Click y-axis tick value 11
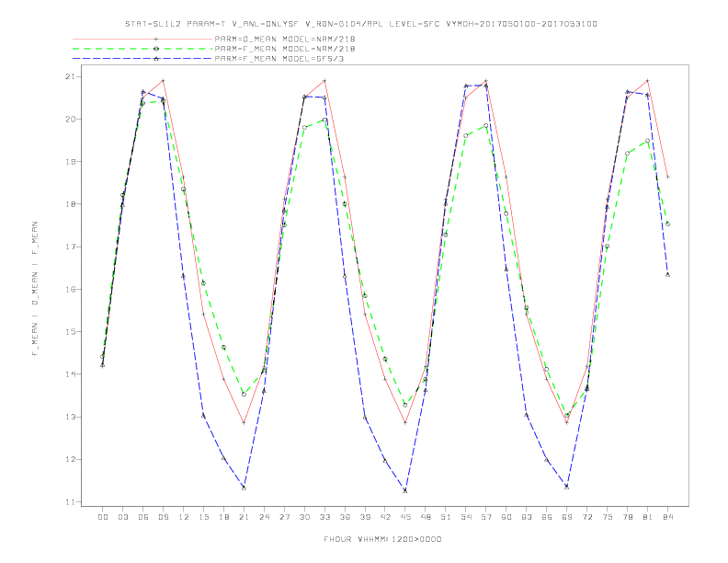Viewport: 728px width, 563px height. point(71,501)
